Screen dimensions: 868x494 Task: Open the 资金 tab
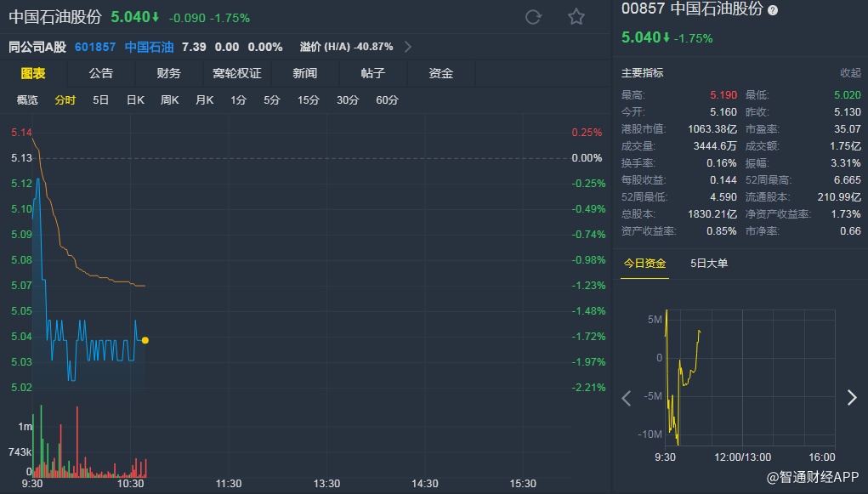tap(441, 73)
